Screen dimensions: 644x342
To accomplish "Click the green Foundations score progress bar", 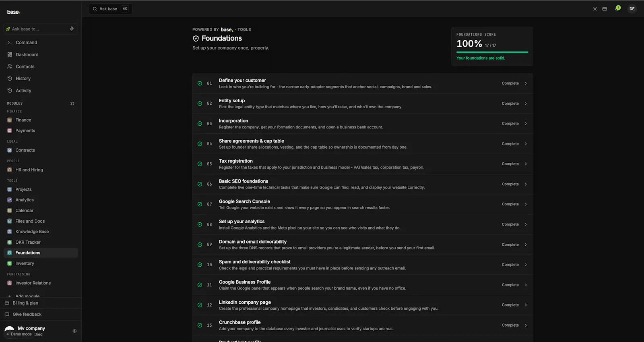I will pos(492,52).
